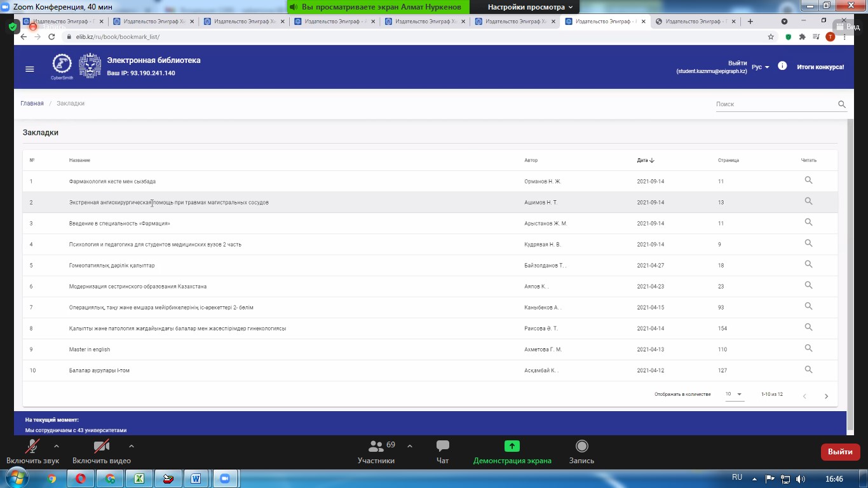Open the hamburger menu in library header
This screenshot has height=488, width=868.
point(29,69)
